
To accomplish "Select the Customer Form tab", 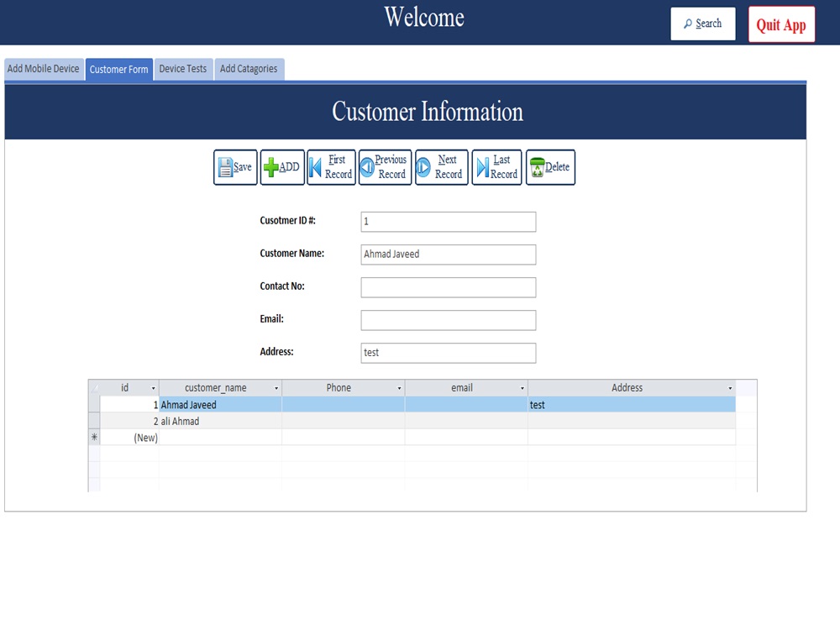I will tap(119, 70).
